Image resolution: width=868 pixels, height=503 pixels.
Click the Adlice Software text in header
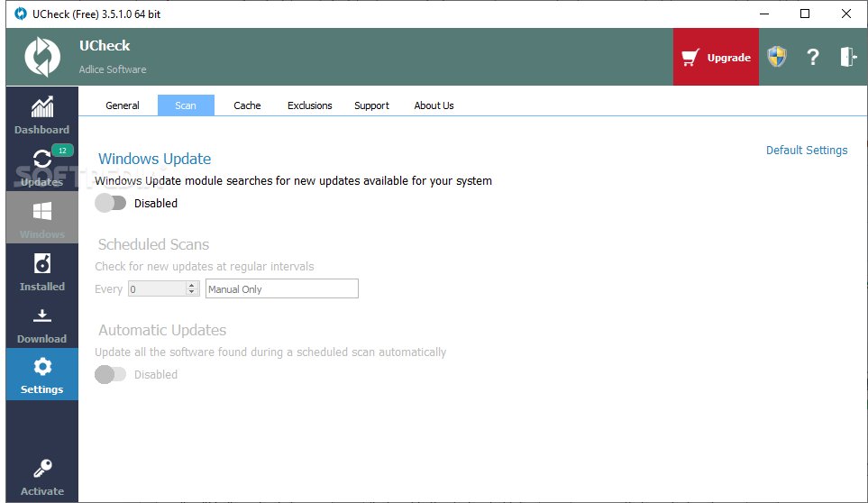[x=113, y=69]
